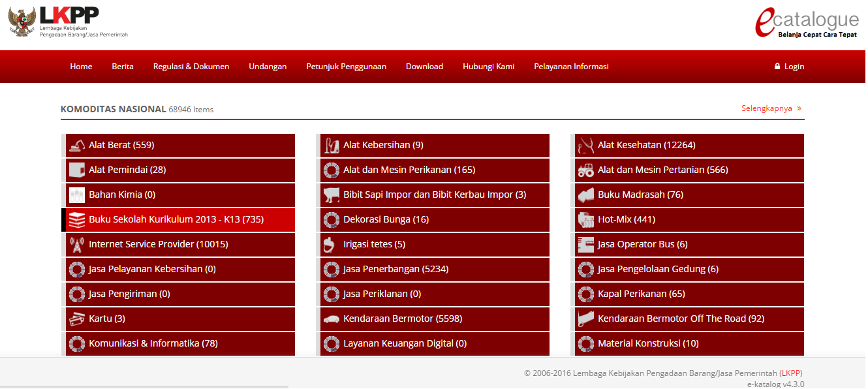Click the Internet Service Provider antenna icon

coord(77,245)
